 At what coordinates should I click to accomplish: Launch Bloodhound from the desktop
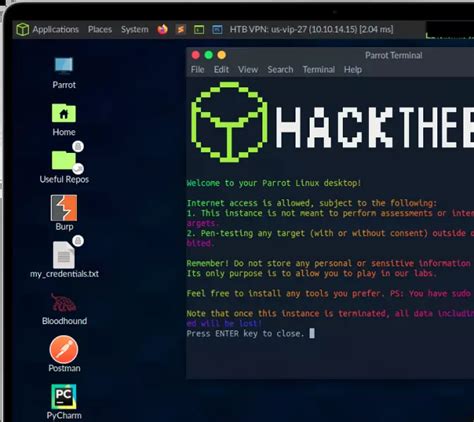tap(64, 309)
